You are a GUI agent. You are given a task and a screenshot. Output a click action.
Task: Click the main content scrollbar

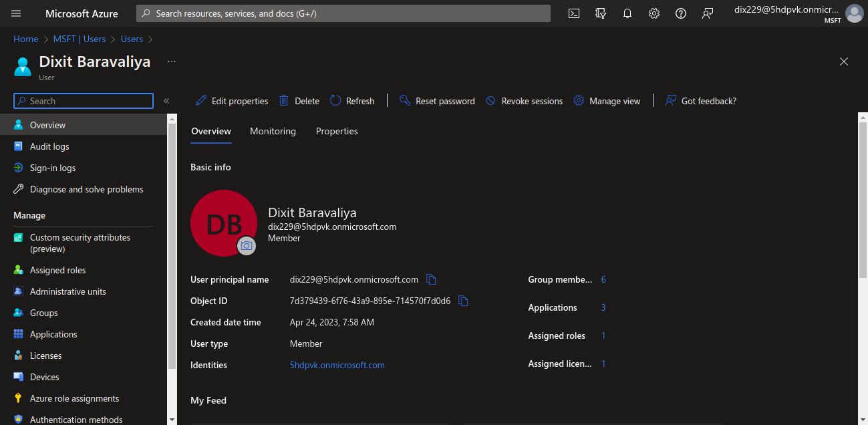pos(862,198)
